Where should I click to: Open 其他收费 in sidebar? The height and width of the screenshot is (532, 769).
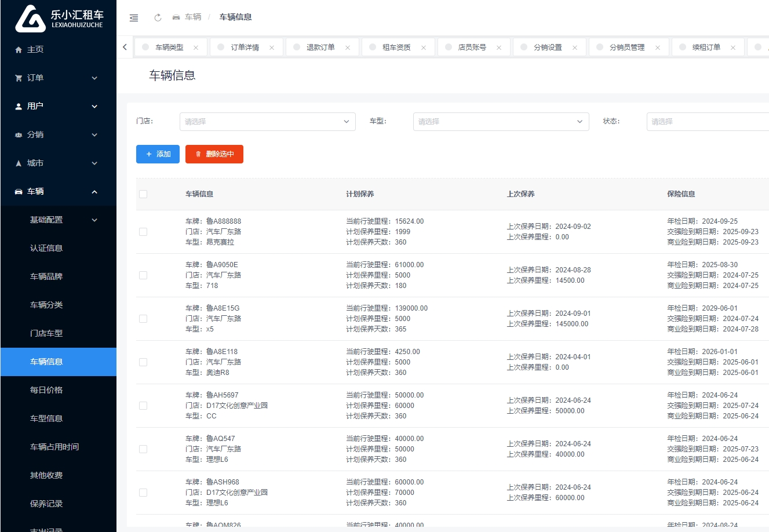[59, 476]
